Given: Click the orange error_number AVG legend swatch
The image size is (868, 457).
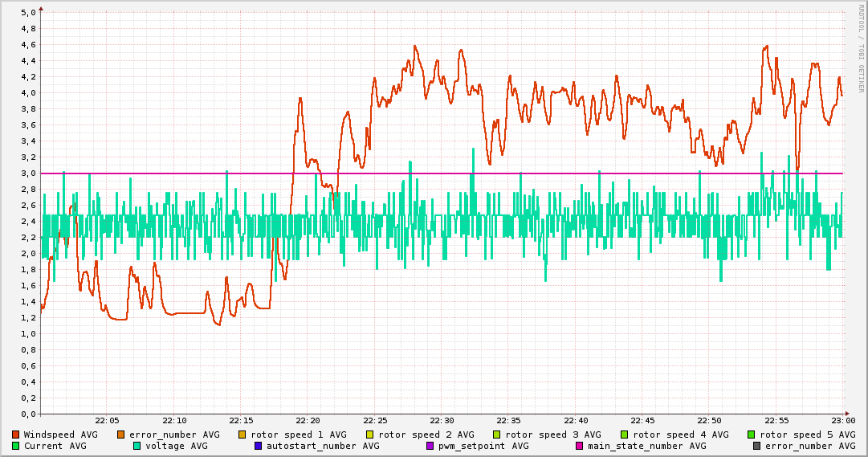Looking at the screenshot, I should (x=120, y=435).
